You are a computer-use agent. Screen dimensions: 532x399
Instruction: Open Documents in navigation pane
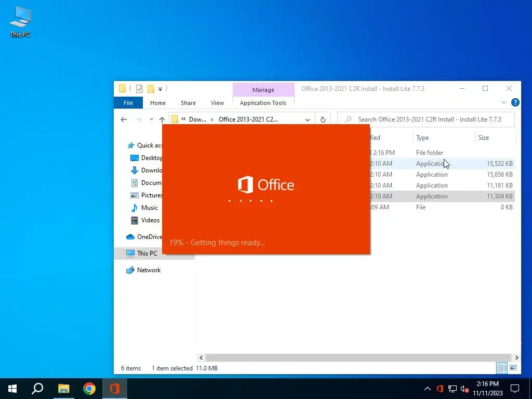[x=146, y=182]
